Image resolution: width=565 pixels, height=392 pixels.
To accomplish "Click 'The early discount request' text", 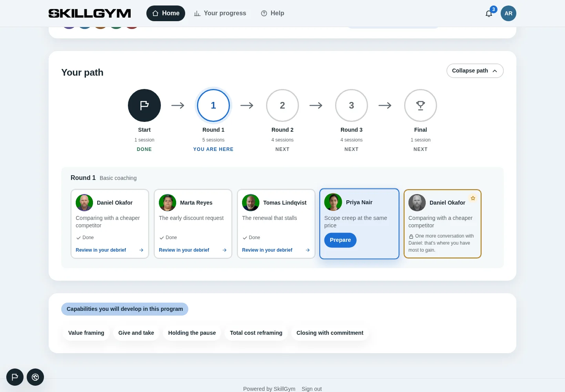I will [191, 218].
